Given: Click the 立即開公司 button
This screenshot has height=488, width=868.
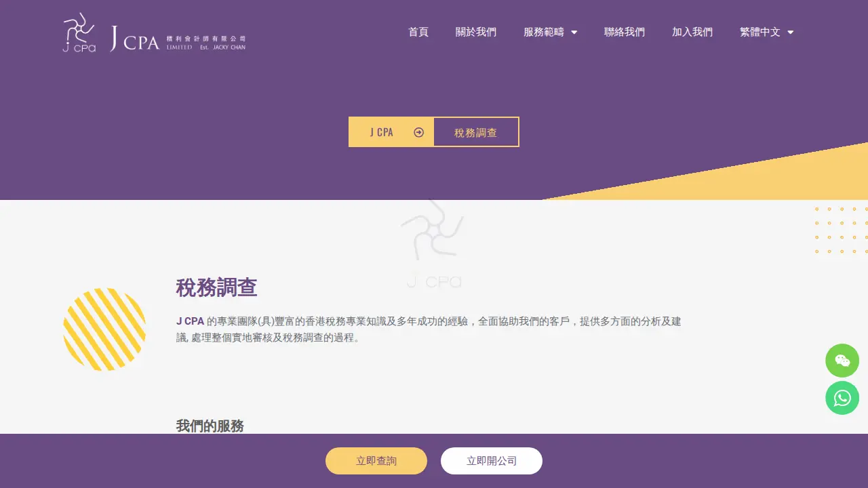Looking at the screenshot, I should 492,461.
